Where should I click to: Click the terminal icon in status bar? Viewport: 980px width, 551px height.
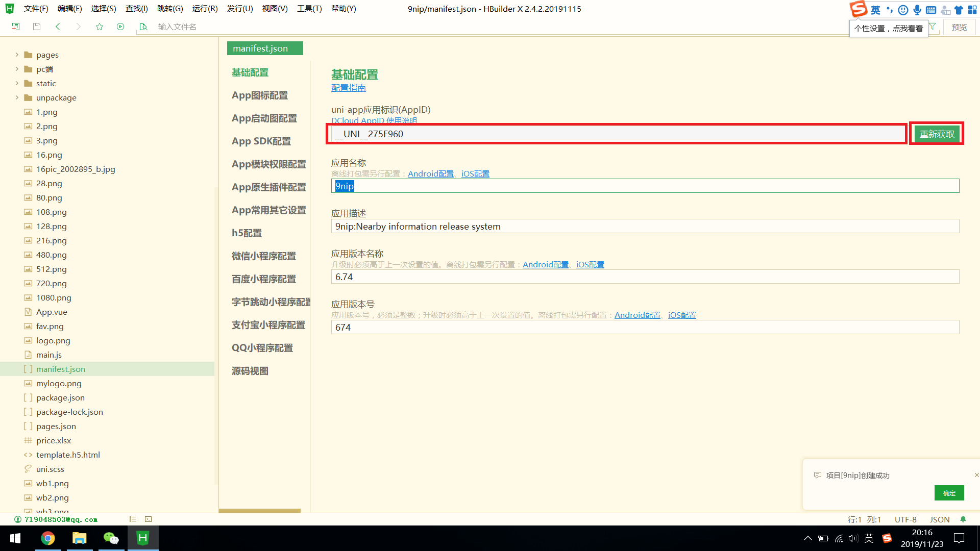point(148,519)
